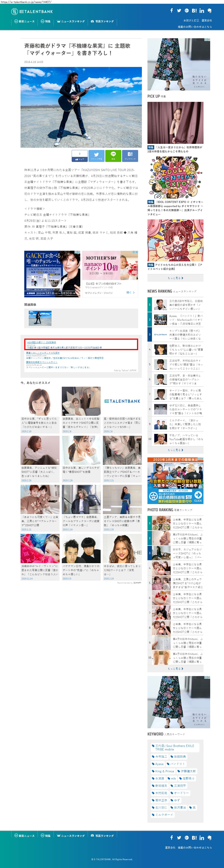Open the rank 2 Ayasa バンドリ news item
Image resolution: width=224 pixels, height=868 pixels.
[x=175, y=319]
